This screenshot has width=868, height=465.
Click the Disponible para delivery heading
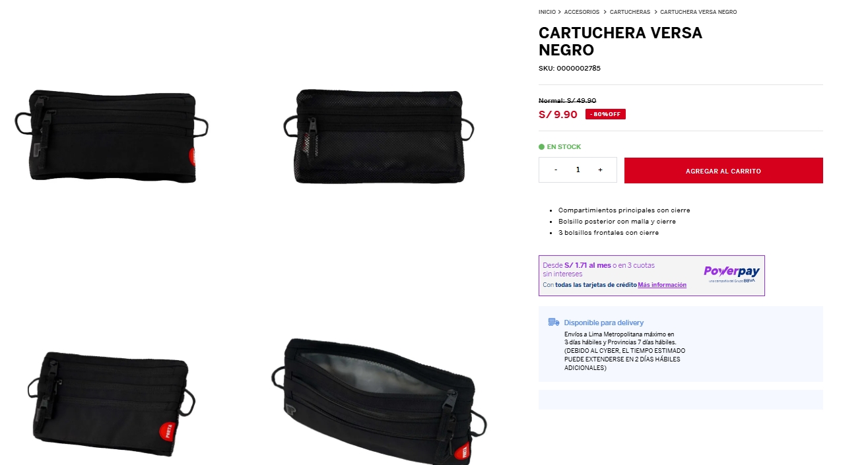pos(603,323)
